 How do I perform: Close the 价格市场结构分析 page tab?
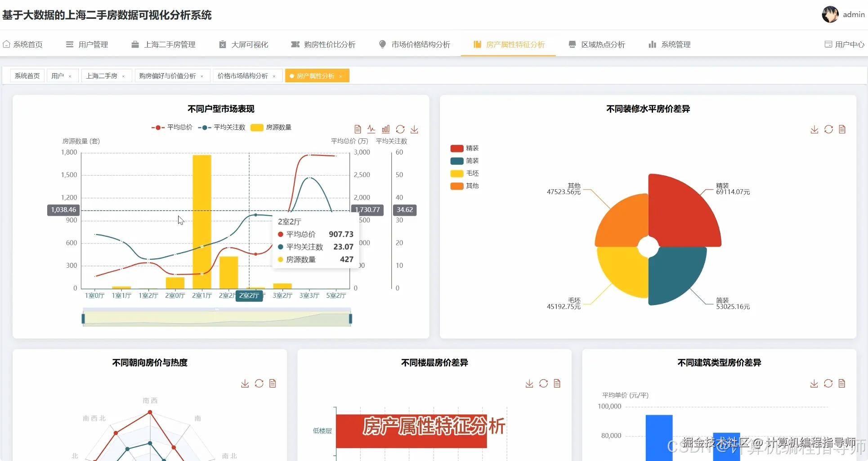pos(274,76)
